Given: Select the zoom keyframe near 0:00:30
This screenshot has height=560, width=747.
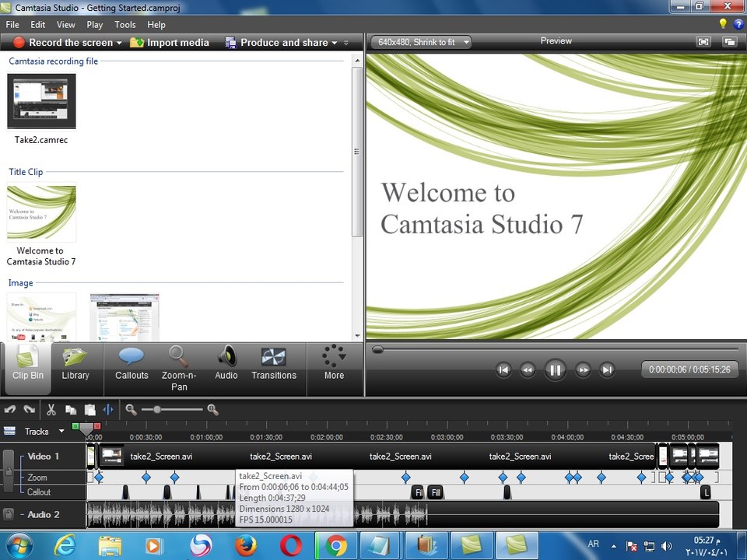Looking at the screenshot, I should pos(146,477).
